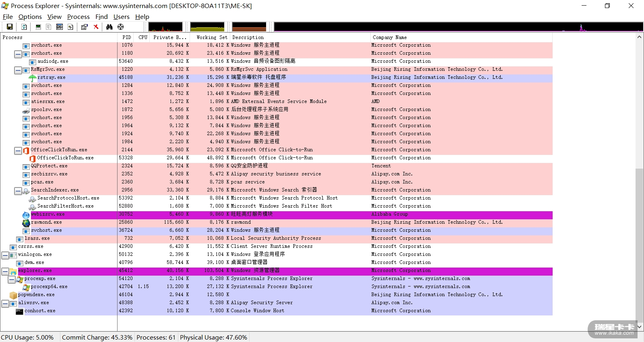Select the lsass.exe process row

tap(276, 239)
